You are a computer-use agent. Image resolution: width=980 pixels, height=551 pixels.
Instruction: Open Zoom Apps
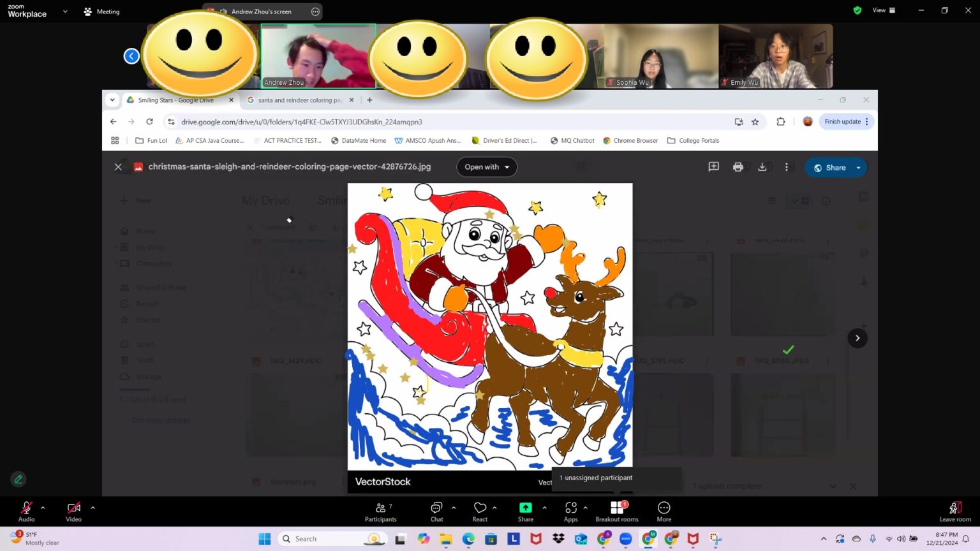570,511
